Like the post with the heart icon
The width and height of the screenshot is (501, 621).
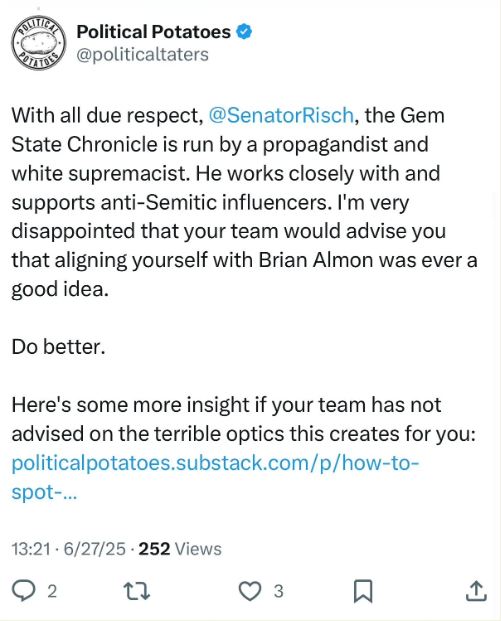pos(250,591)
